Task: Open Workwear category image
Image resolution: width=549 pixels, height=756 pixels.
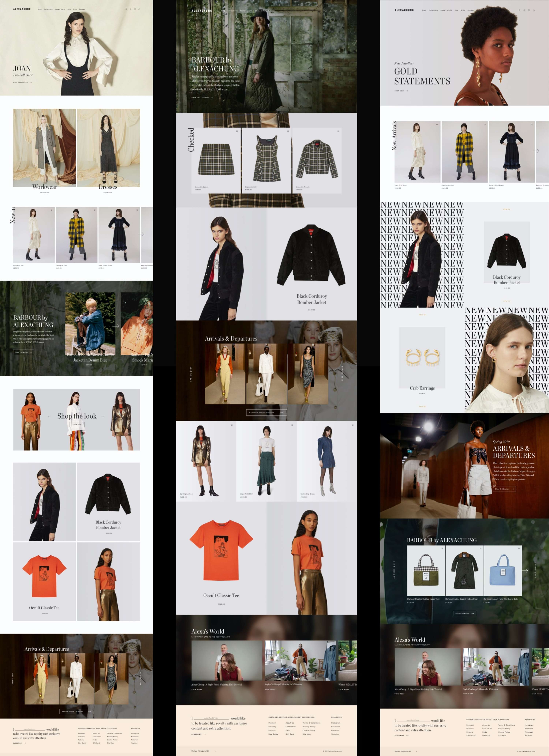Action: click(x=44, y=148)
